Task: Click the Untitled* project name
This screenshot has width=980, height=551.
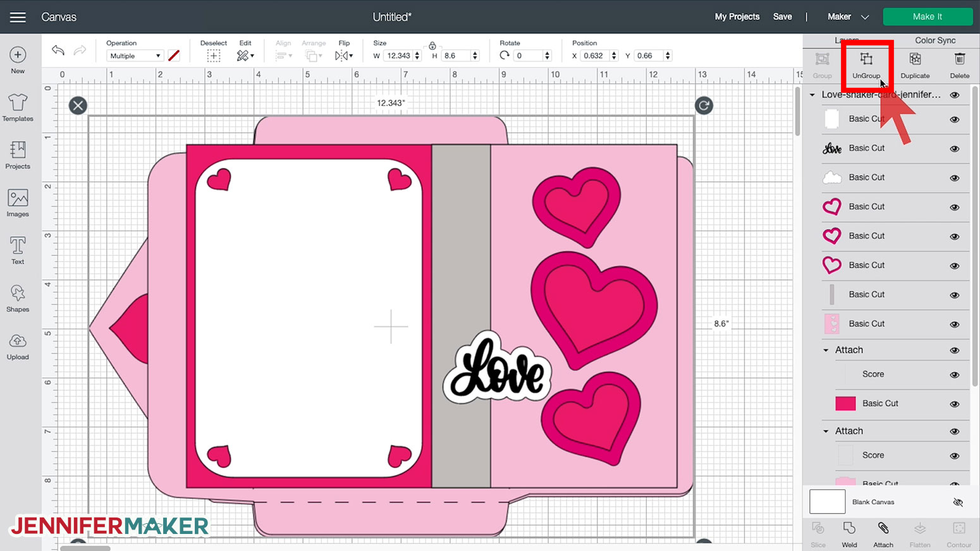Action: pos(392,17)
